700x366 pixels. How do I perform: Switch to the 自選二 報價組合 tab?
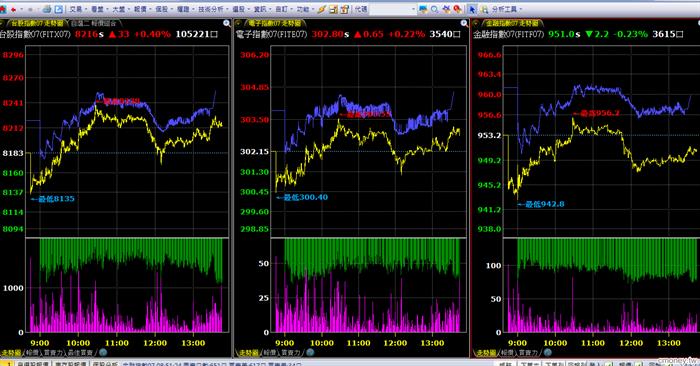pyautogui.click(x=94, y=23)
